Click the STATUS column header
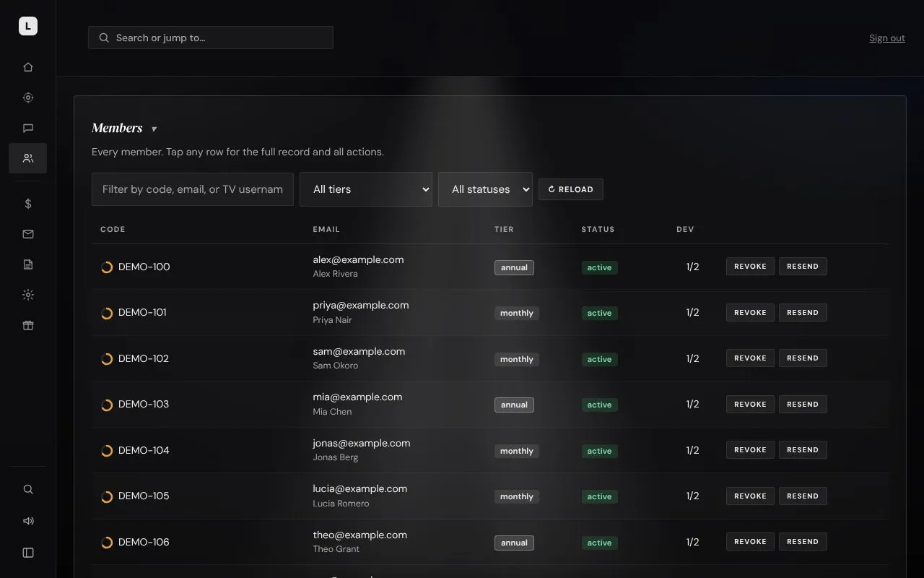The width and height of the screenshot is (924, 578). click(598, 229)
